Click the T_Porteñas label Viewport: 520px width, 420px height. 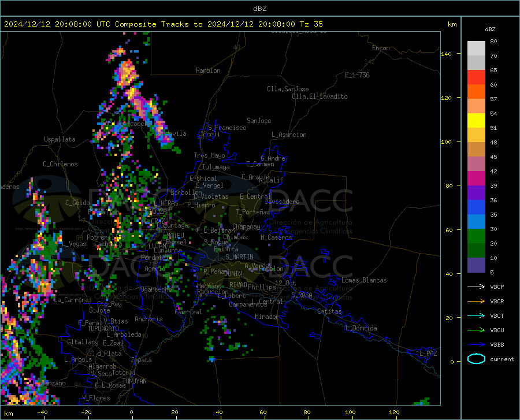tap(252, 212)
